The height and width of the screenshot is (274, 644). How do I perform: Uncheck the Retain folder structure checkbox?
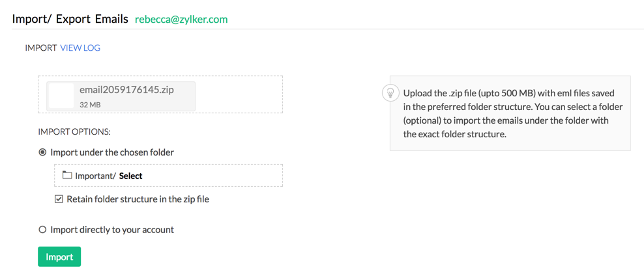[59, 199]
